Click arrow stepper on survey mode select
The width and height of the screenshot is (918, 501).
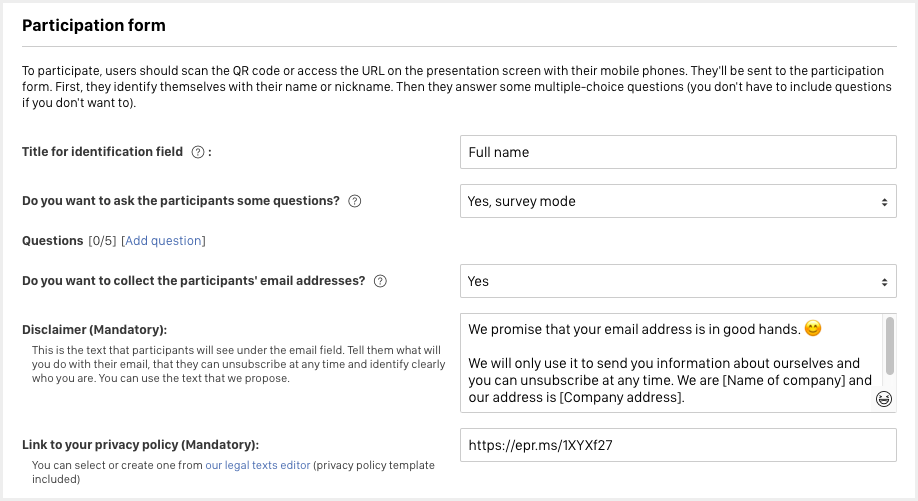884,202
